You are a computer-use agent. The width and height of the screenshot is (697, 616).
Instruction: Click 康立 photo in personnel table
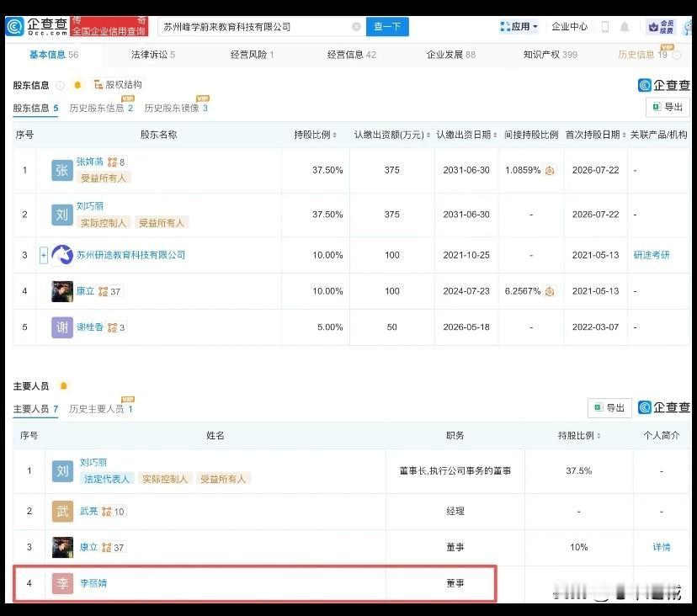click(x=62, y=548)
